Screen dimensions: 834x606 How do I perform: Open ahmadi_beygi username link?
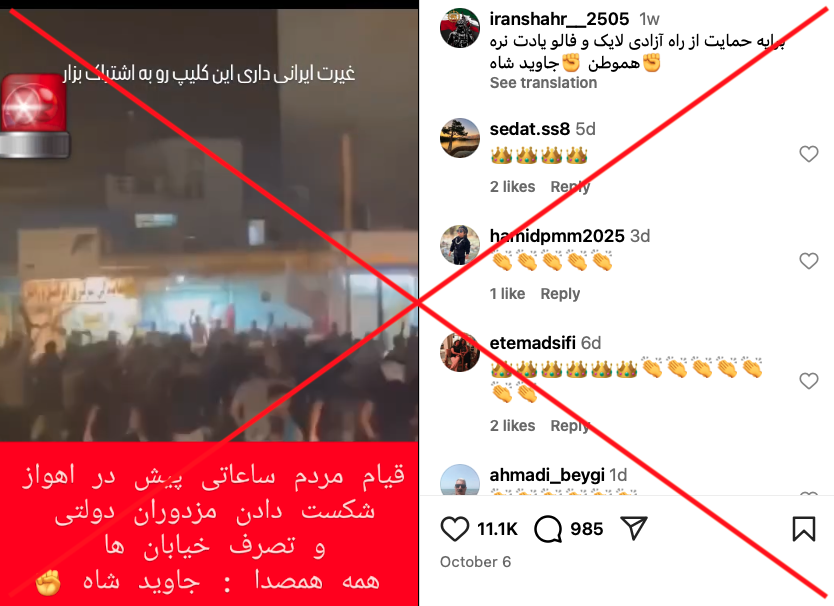pyautogui.click(x=547, y=475)
